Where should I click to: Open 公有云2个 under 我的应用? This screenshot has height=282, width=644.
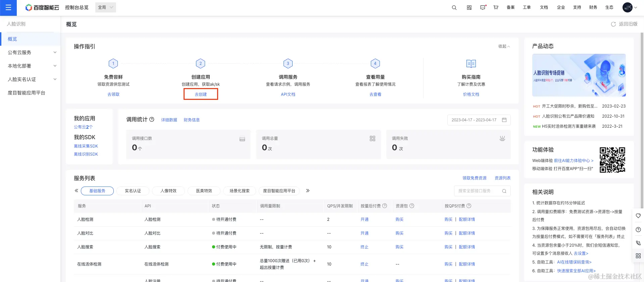83,127
